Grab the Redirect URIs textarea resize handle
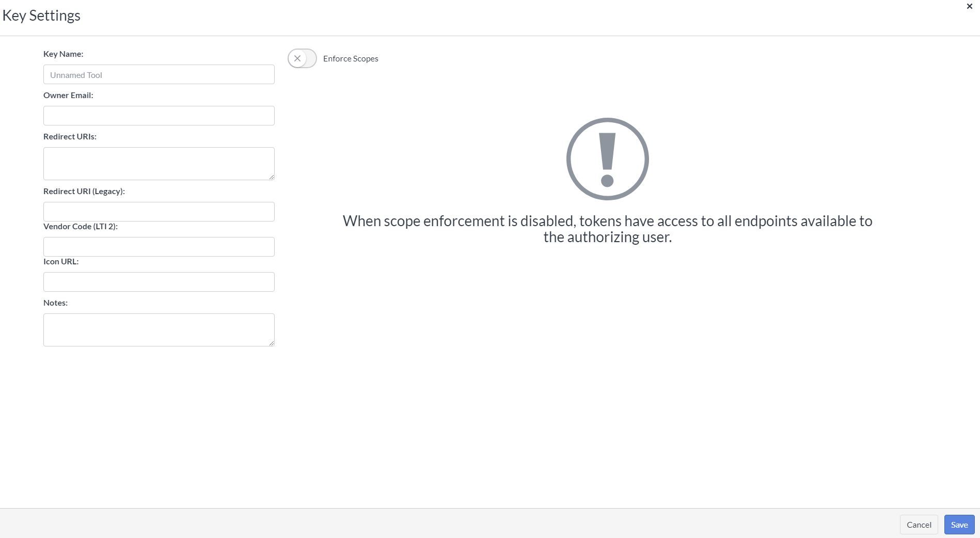 click(x=271, y=177)
